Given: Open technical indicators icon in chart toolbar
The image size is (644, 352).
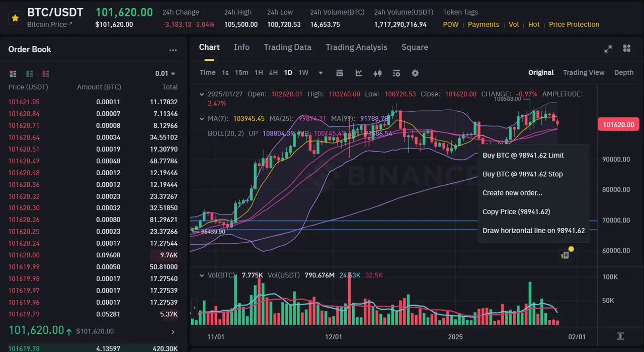Looking at the screenshot, I should pyautogui.click(x=359, y=73).
